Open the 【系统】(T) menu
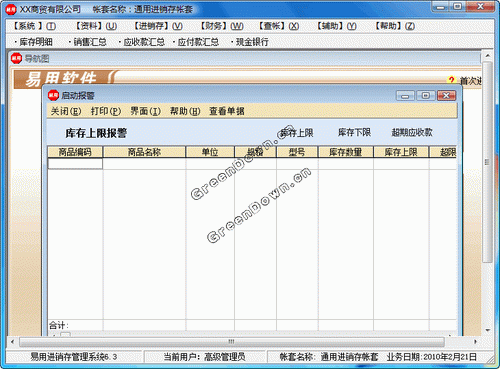This screenshot has width=500, height=369. [x=34, y=26]
